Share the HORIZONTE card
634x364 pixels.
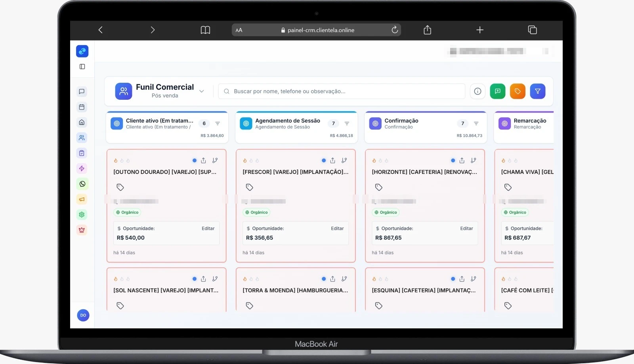[x=462, y=160]
